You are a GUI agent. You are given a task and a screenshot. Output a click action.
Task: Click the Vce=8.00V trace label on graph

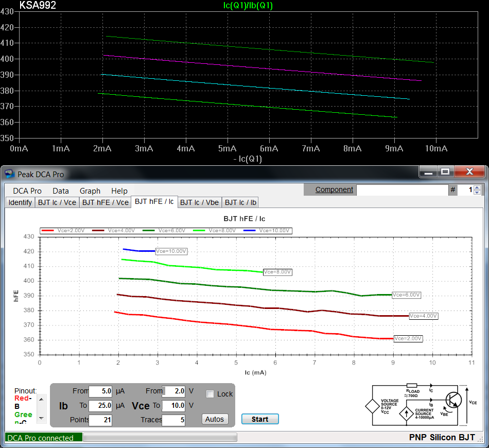(277, 272)
